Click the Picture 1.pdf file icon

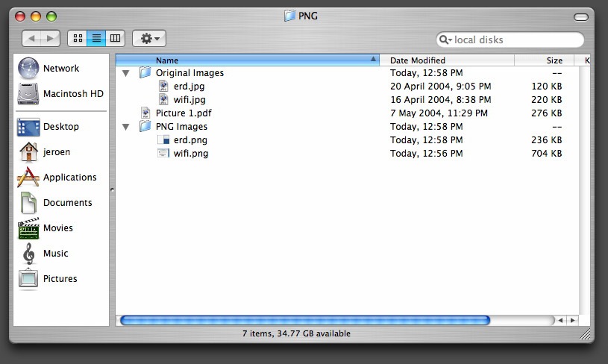tap(145, 113)
